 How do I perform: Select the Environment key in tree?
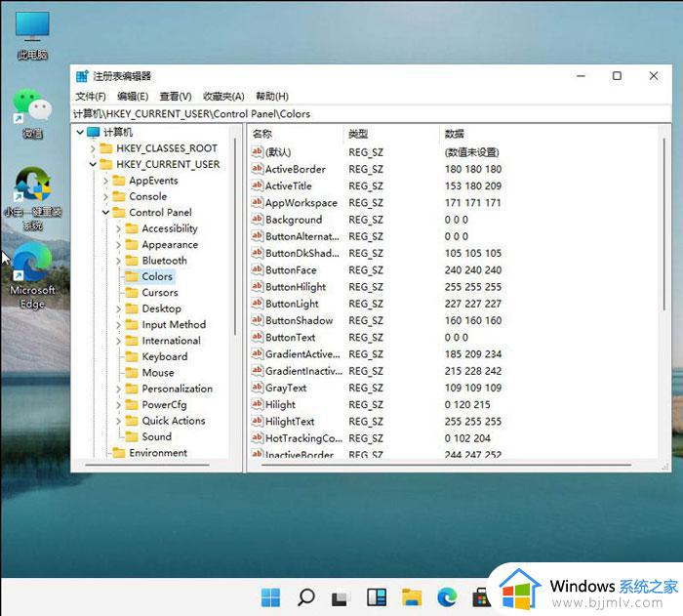(x=158, y=453)
